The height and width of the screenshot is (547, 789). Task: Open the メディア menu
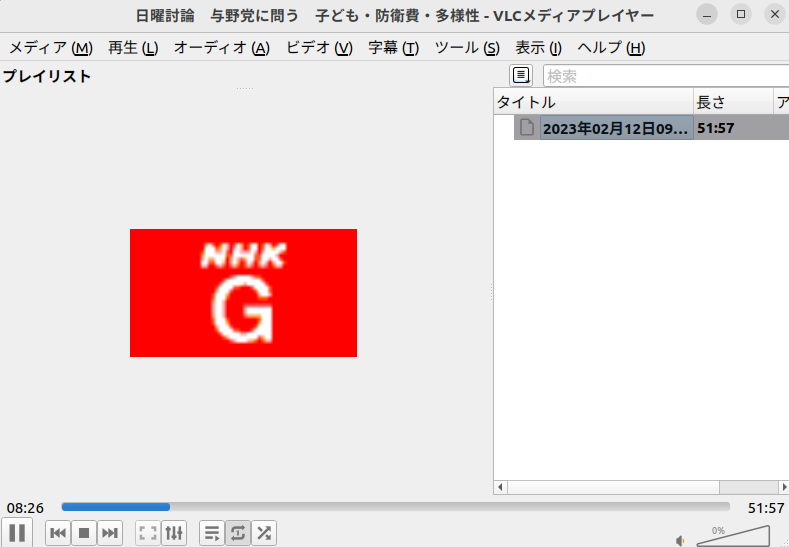click(x=51, y=48)
